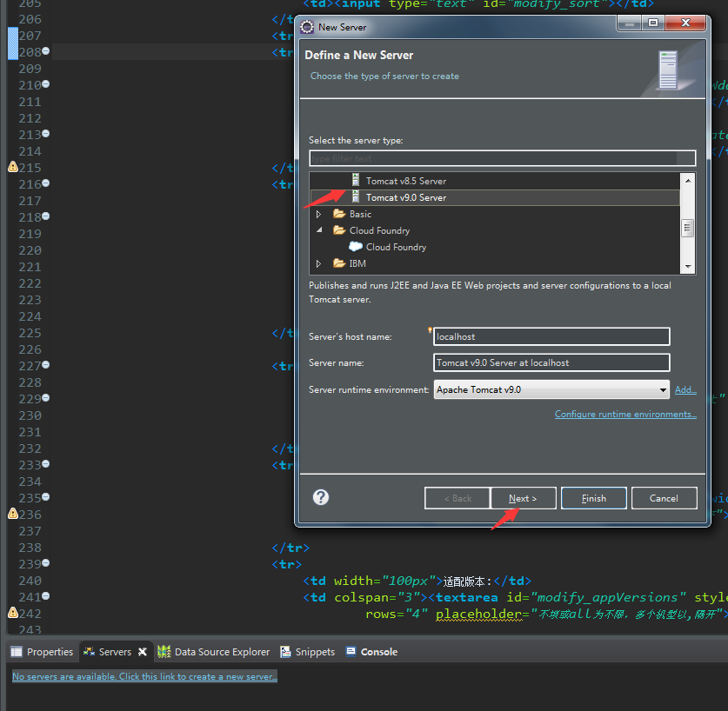Collapse the Cloud Foundry category
Image resolution: width=728 pixels, height=711 pixels.
tap(319, 230)
